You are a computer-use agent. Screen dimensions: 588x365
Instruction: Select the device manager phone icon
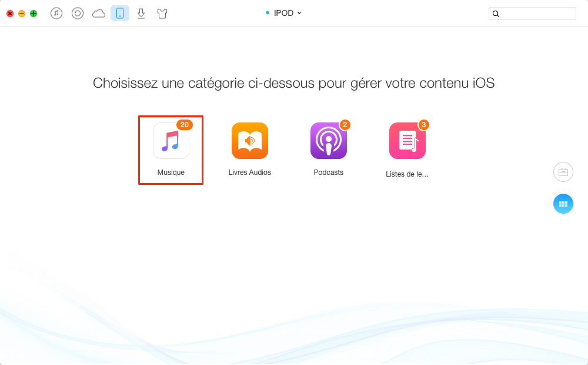pyautogui.click(x=120, y=13)
